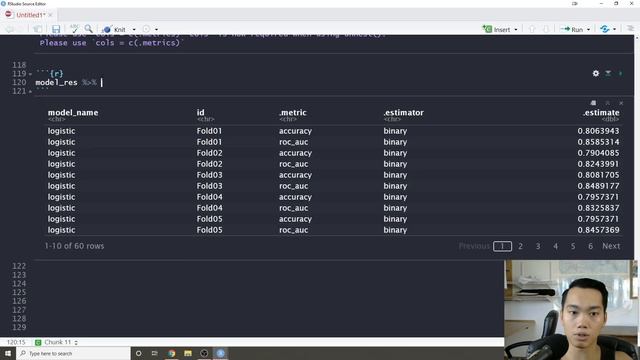Go to next chunk arrow

[546, 29]
